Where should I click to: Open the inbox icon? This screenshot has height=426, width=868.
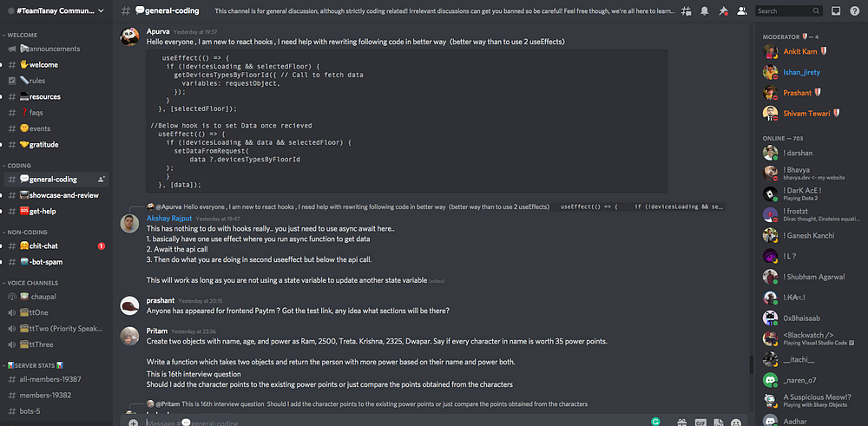coord(836,10)
